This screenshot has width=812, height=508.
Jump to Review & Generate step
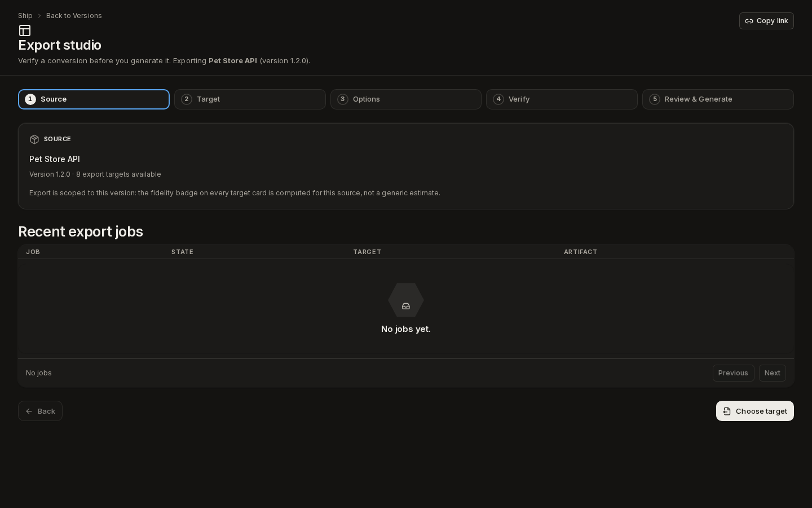pos(718,99)
